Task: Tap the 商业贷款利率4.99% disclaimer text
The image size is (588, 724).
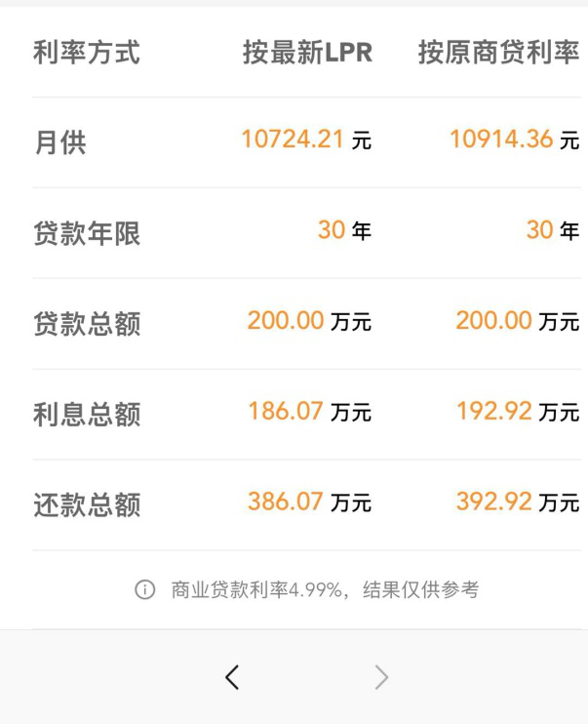Action: pyautogui.click(x=324, y=590)
